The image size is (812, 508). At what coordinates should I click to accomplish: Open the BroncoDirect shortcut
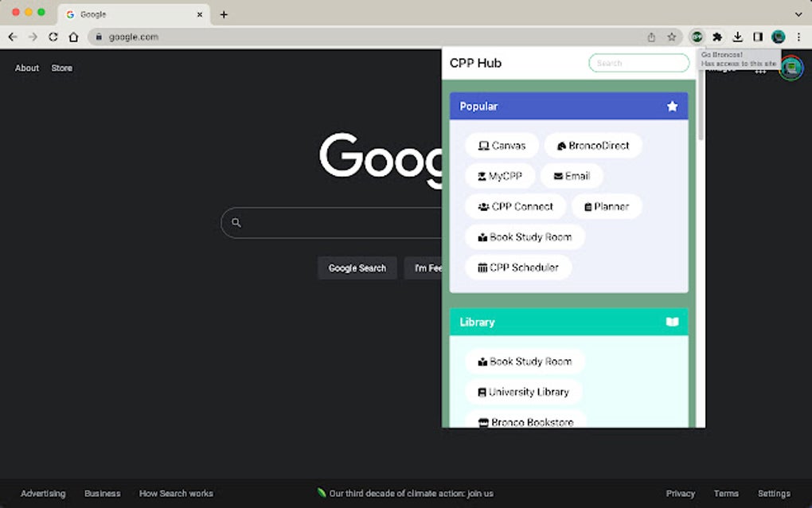tap(593, 146)
